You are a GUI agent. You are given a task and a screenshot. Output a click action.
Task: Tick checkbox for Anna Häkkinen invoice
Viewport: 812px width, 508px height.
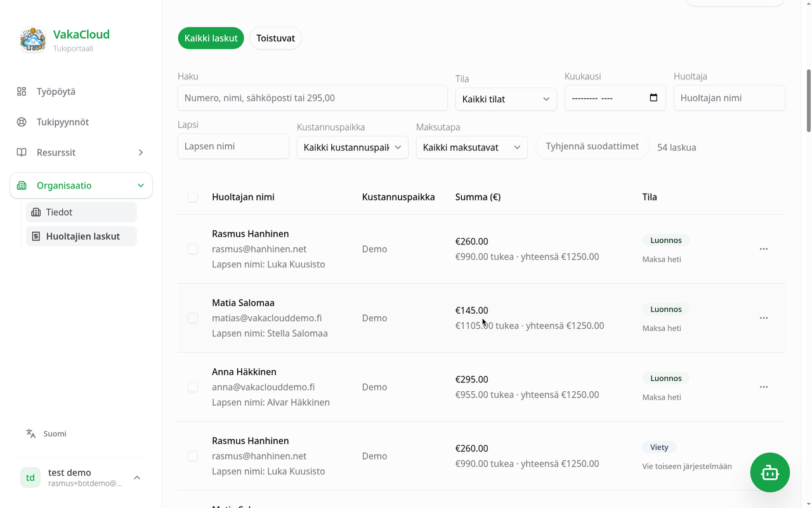click(193, 387)
